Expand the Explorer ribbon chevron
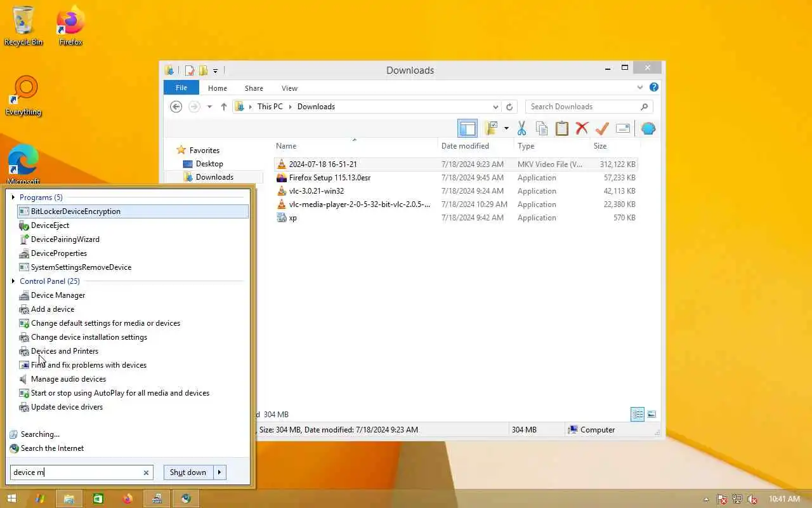 pyautogui.click(x=640, y=88)
